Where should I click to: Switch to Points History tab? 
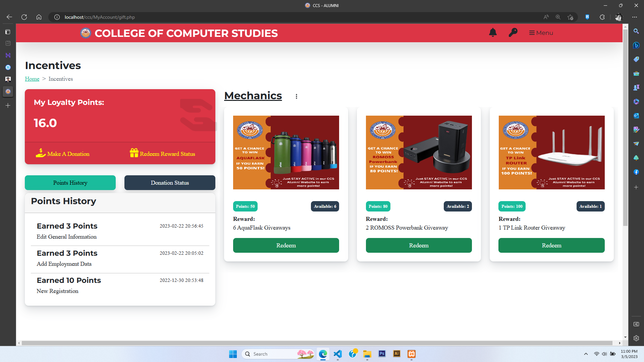tap(70, 183)
